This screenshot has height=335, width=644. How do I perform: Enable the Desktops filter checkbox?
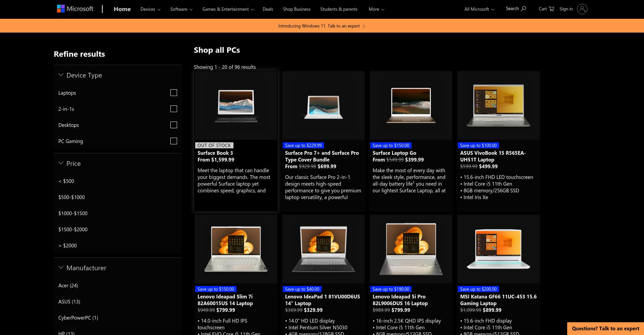click(x=174, y=125)
